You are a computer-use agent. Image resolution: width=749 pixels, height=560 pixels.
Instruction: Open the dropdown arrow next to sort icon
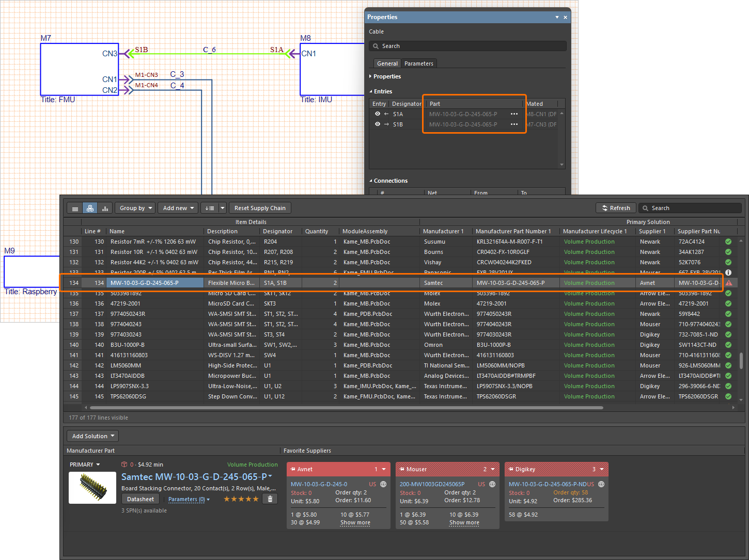pos(223,209)
